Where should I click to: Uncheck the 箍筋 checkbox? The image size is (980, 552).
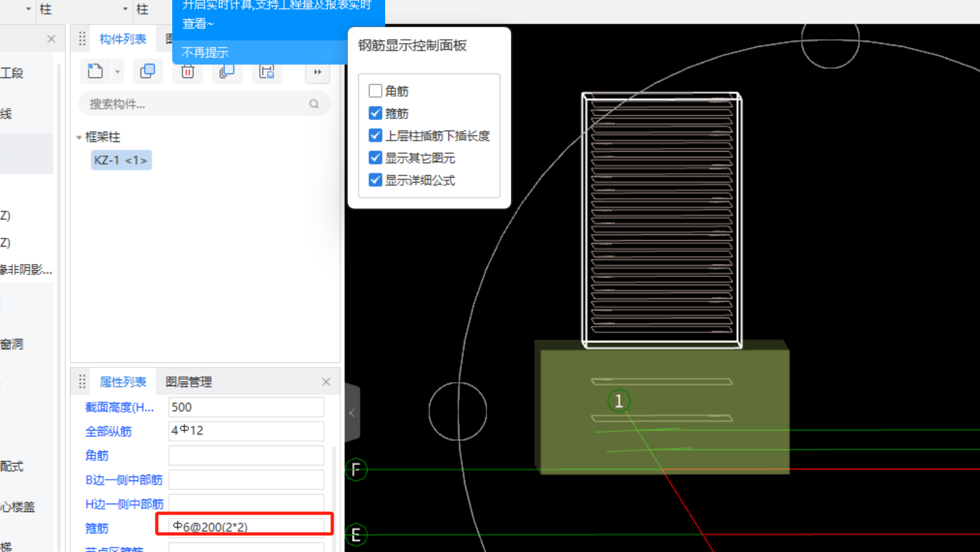375,113
